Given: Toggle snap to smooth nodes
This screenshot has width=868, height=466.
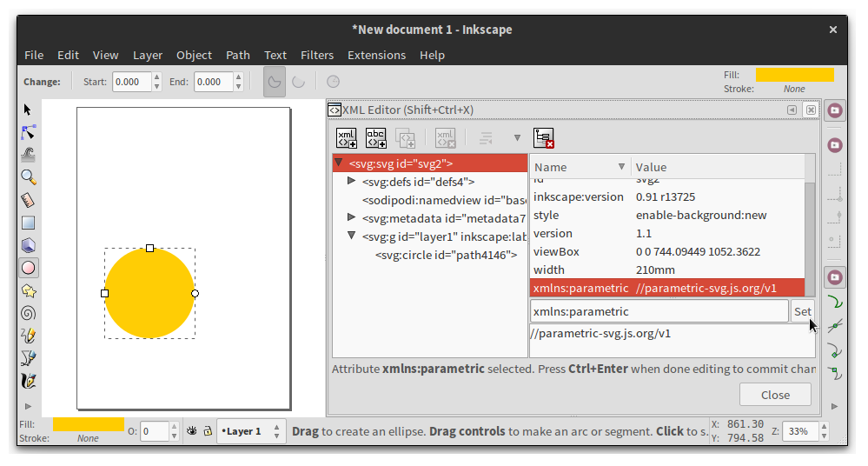Looking at the screenshot, I should pos(835,374).
